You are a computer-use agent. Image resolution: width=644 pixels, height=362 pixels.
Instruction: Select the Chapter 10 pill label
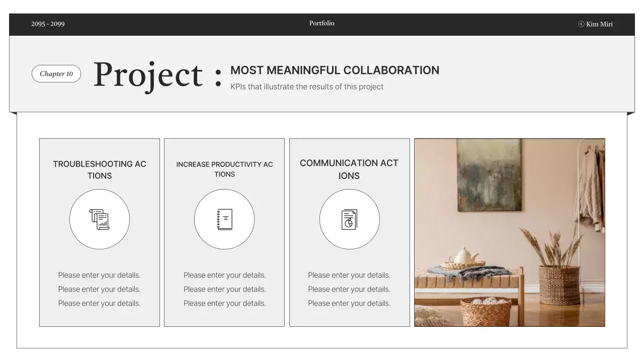click(56, 74)
